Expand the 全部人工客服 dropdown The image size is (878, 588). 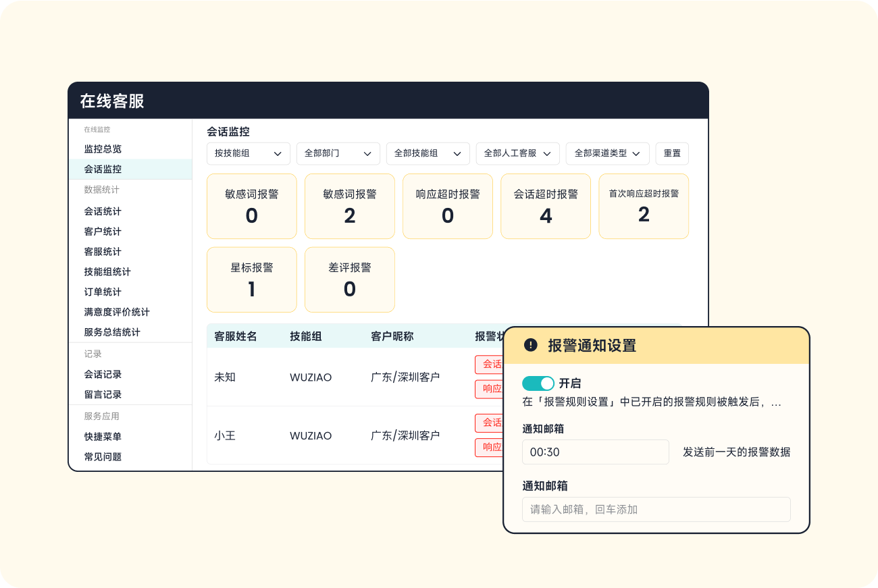pos(518,153)
